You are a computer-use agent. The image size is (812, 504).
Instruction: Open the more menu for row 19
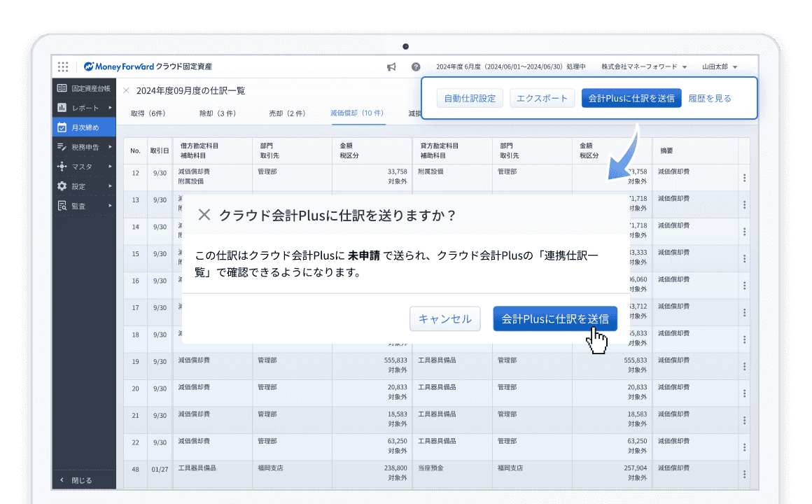click(744, 366)
